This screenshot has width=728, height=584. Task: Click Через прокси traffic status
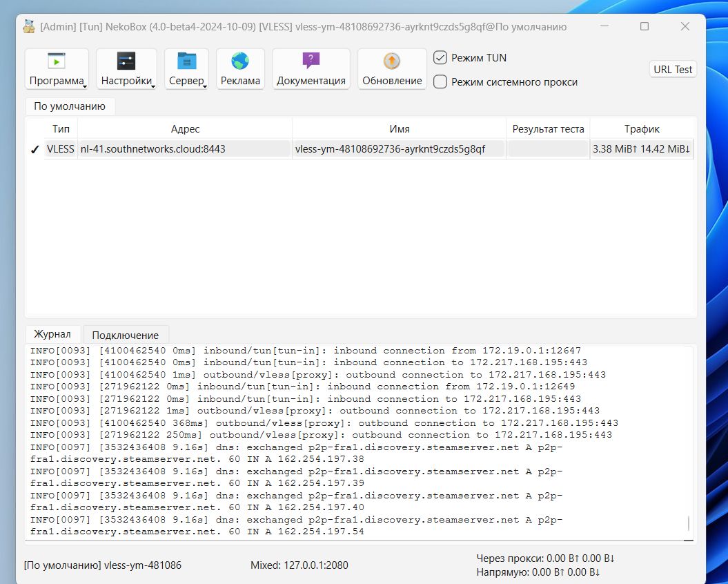(x=546, y=558)
